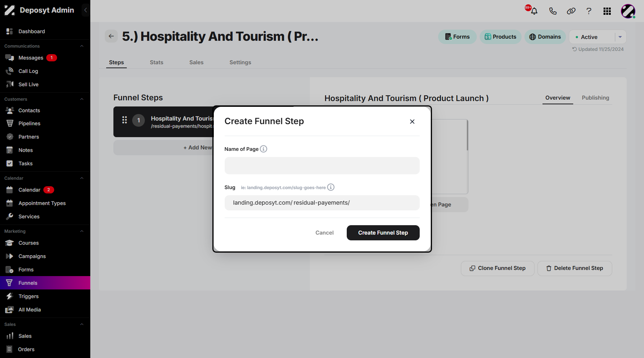Click the phone dialer icon
This screenshot has height=358, width=644.
(x=553, y=11)
